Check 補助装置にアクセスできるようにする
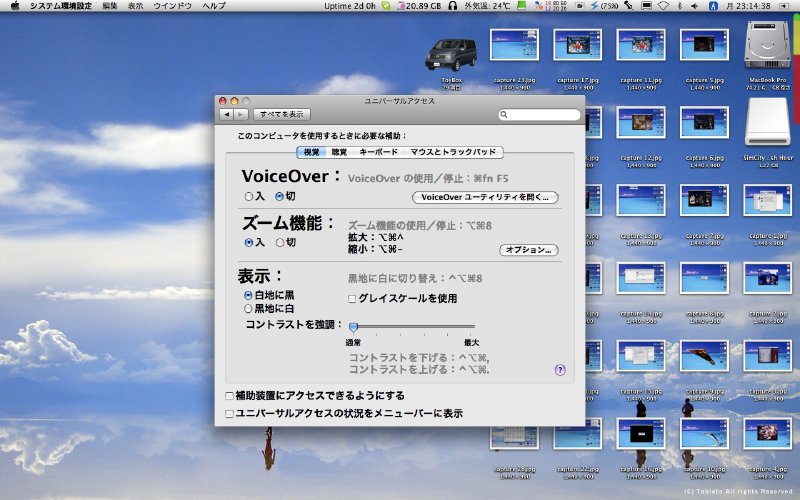800x500 pixels. [230, 396]
